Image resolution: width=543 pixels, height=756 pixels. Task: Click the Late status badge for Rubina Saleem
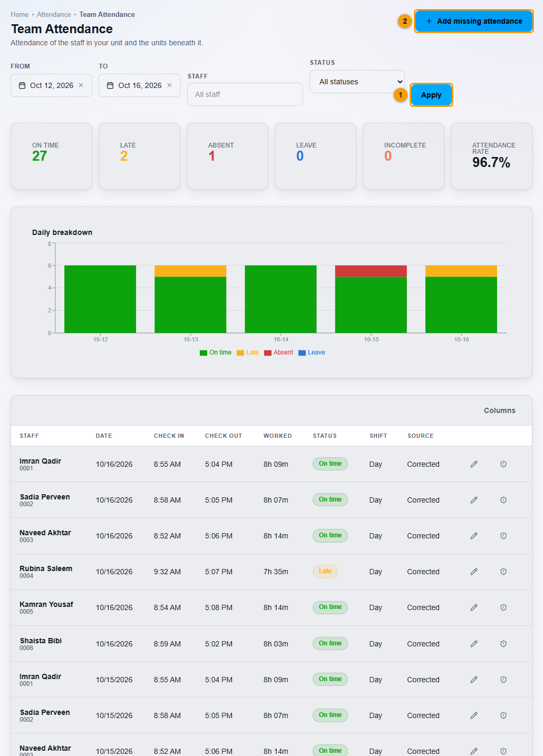click(x=325, y=571)
